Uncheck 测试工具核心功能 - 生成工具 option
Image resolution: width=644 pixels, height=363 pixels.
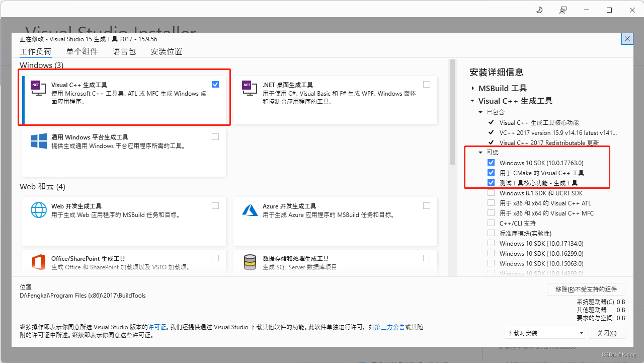[x=491, y=183]
